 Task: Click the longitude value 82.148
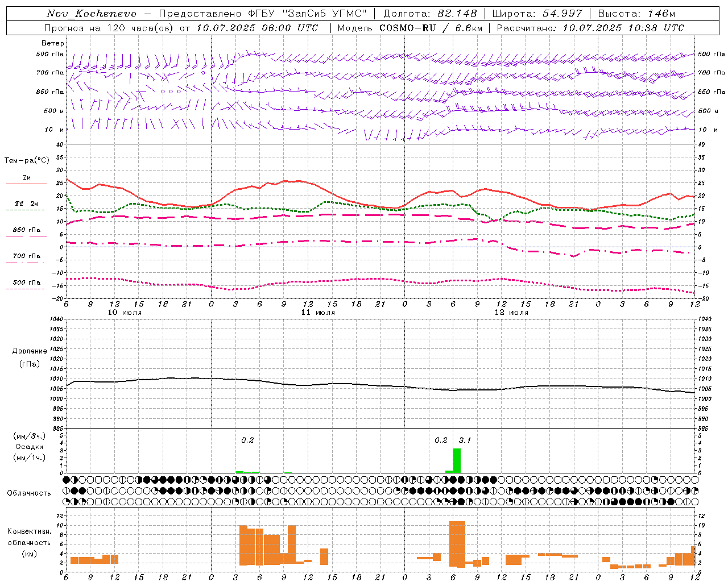[456, 14]
